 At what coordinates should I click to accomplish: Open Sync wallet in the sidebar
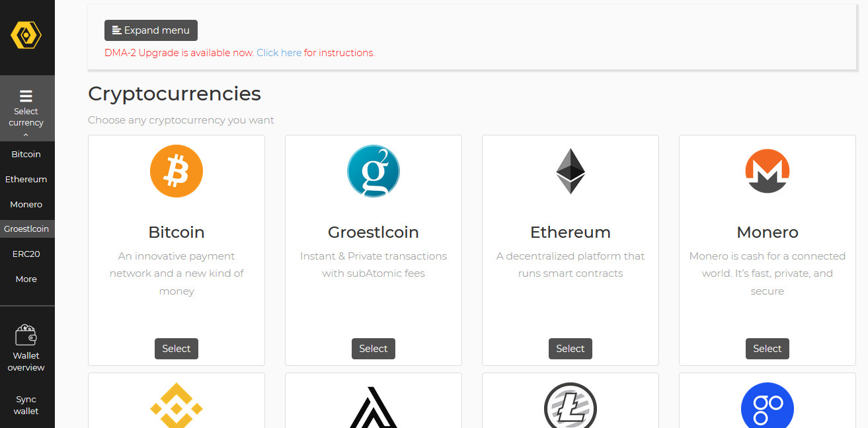pos(26,405)
